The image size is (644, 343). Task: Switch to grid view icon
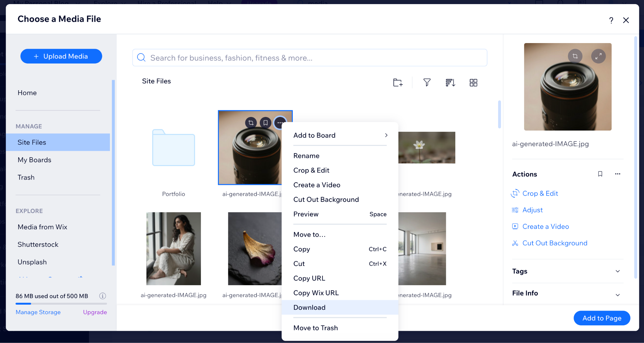(x=473, y=82)
